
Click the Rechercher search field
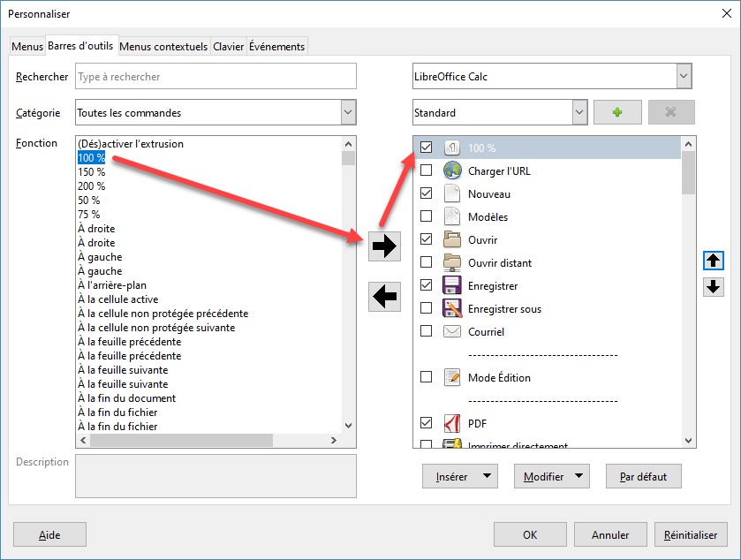(x=215, y=77)
